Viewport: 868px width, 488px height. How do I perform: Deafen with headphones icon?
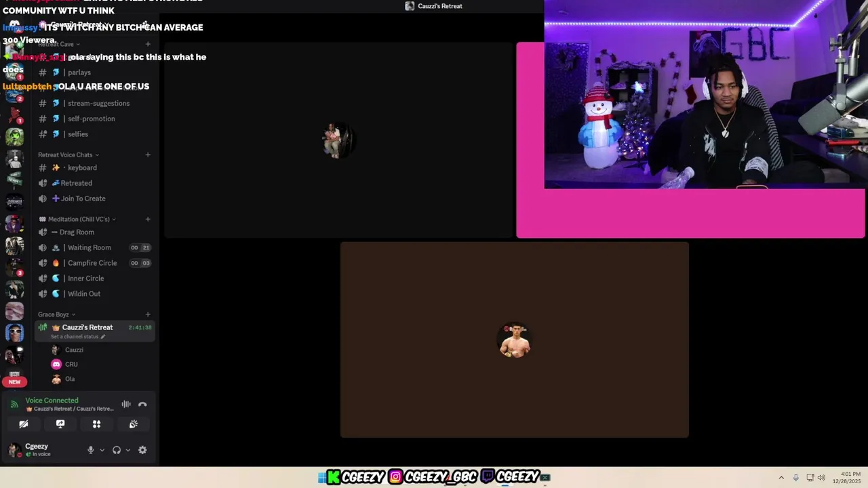pyautogui.click(x=117, y=450)
